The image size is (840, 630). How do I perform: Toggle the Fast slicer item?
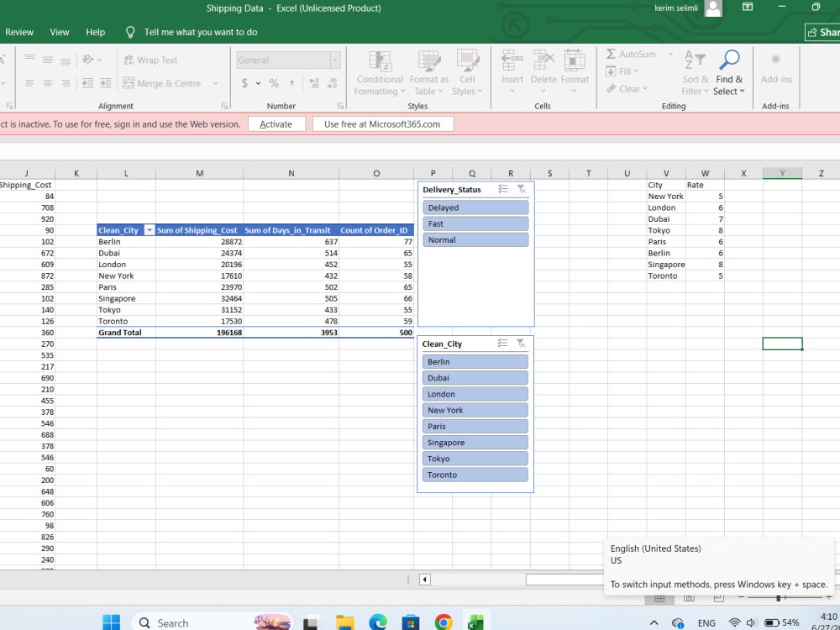point(475,223)
